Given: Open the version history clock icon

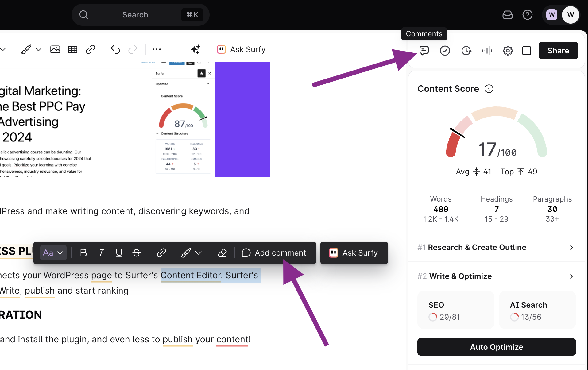Looking at the screenshot, I should point(466,51).
